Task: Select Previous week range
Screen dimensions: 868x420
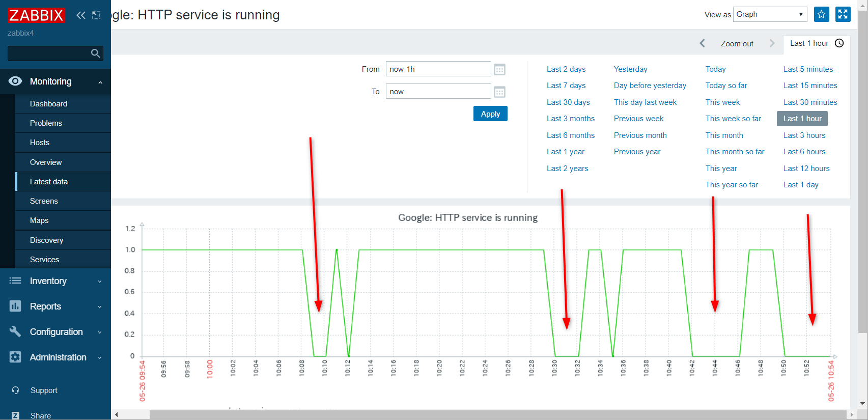Action: [x=639, y=119]
